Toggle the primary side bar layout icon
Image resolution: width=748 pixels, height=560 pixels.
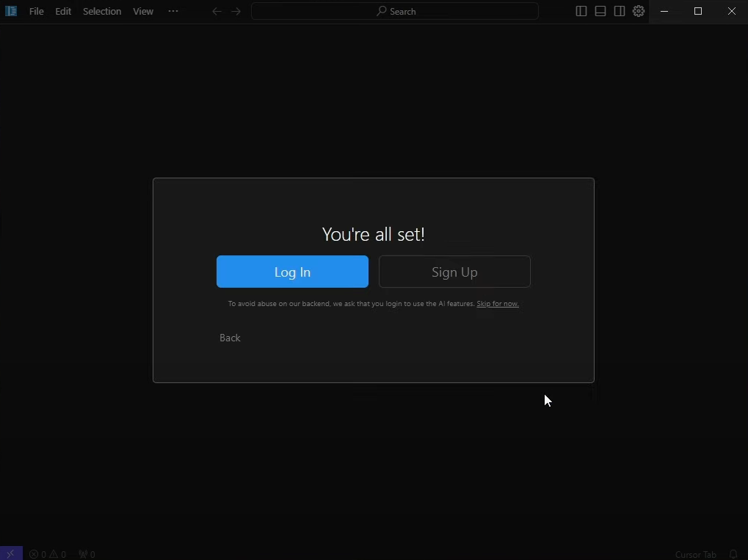[581, 11]
